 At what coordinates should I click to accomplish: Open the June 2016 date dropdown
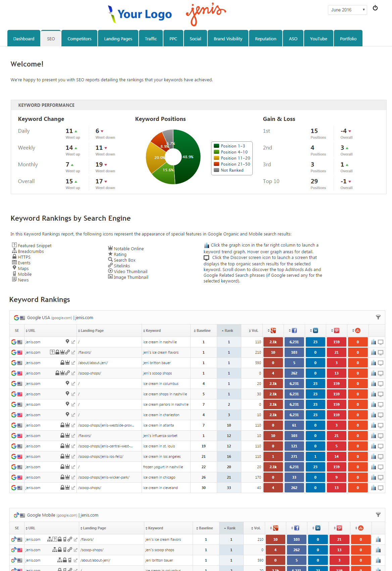[347, 10]
